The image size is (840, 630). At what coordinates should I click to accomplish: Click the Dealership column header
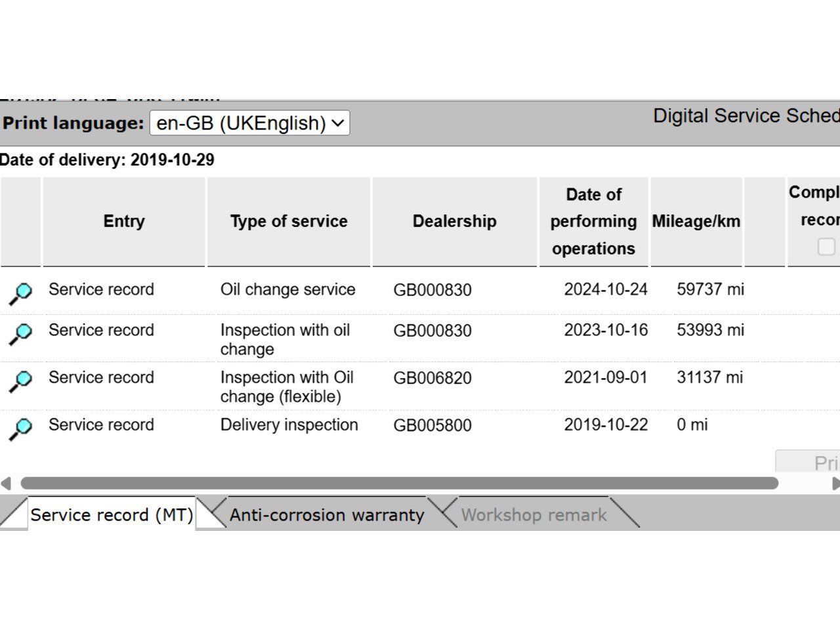tap(454, 222)
